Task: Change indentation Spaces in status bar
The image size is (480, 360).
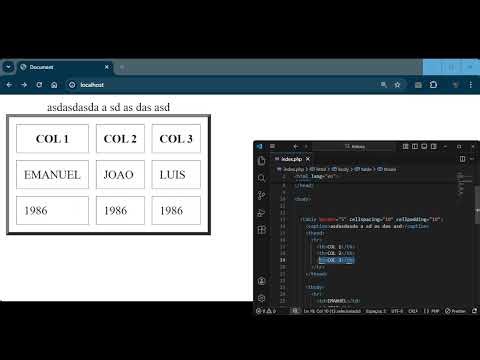Action: point(376,311)
